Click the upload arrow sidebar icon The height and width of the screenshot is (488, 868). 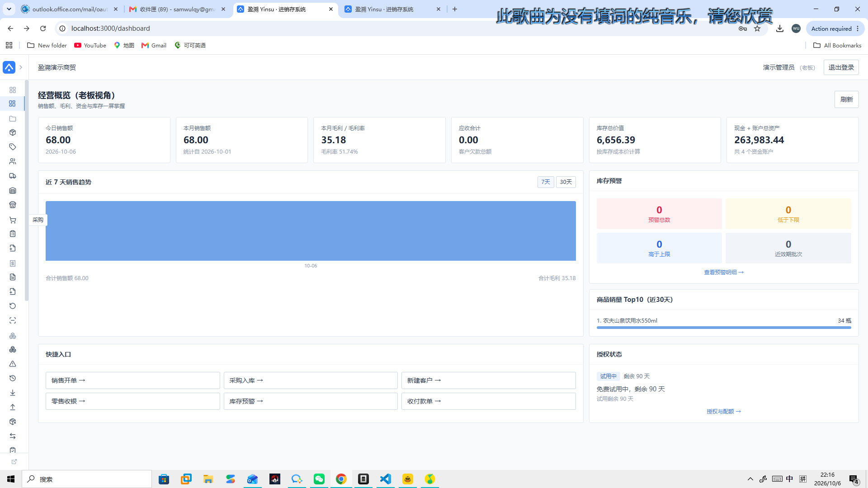[x=13, y=407]
